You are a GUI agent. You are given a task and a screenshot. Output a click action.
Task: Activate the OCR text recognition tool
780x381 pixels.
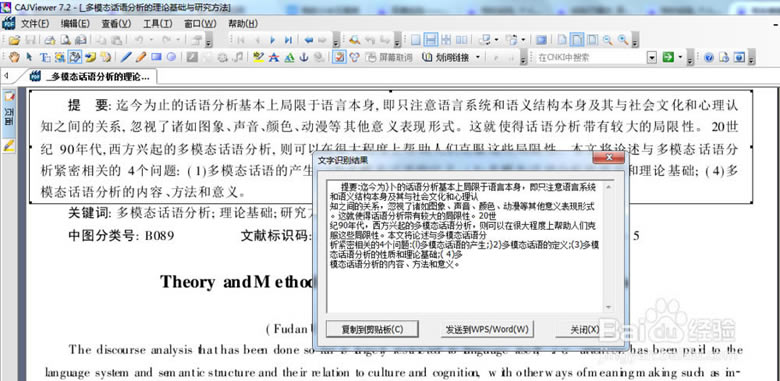[x=75, y=57]
